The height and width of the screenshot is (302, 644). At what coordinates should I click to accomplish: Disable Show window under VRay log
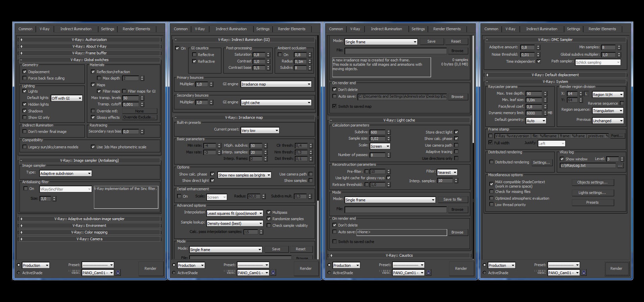coord(562,159)
